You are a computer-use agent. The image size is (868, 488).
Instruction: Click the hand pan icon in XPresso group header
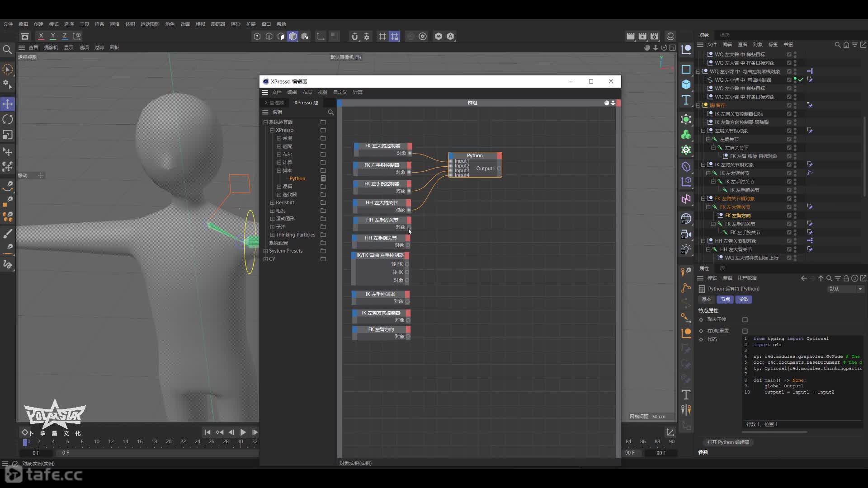pyautogui.click(x=607, y=103)
